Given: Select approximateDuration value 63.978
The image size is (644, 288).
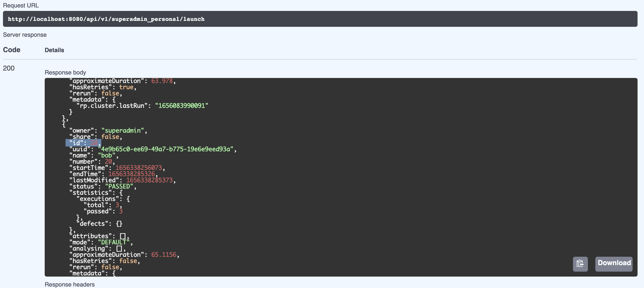Looking at the screenshot, I should (162, 81).
